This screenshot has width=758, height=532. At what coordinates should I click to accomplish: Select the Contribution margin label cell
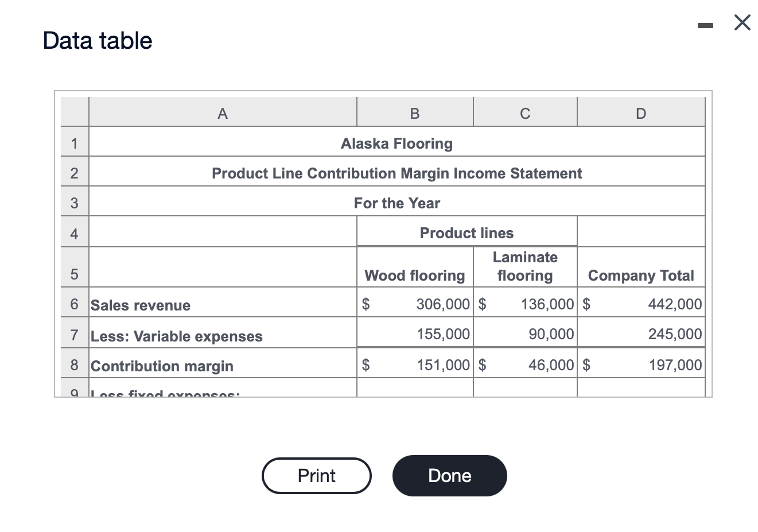161,366
